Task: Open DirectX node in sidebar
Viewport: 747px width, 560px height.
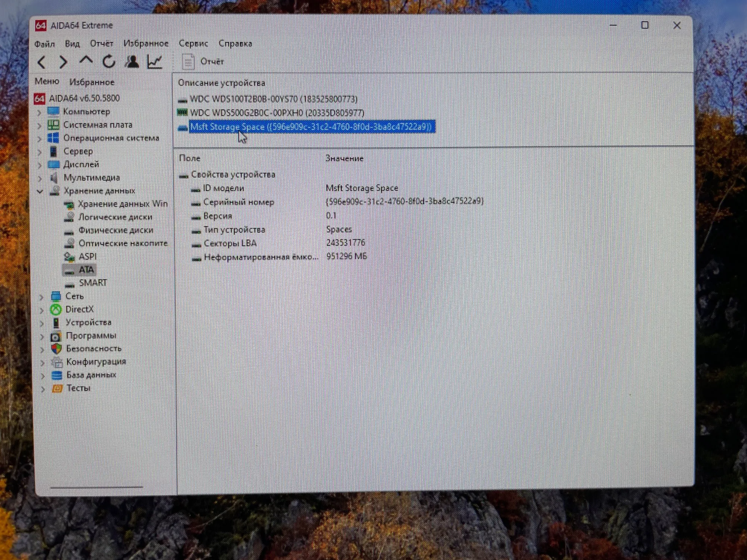Action: coord(79,309)
